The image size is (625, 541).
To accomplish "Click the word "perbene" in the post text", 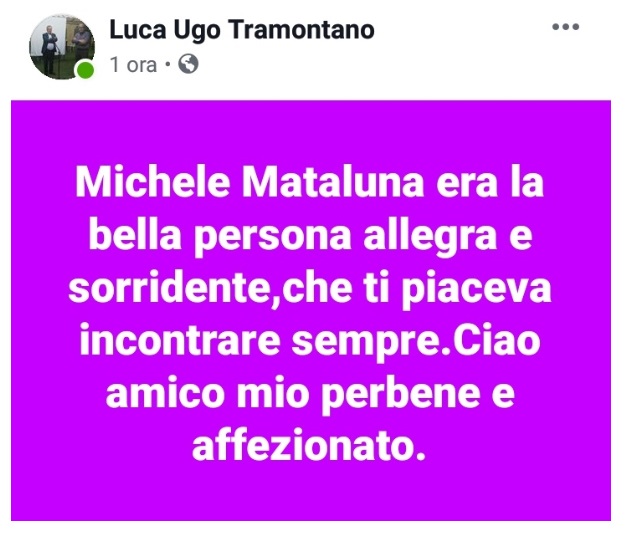I will (400, 394).
